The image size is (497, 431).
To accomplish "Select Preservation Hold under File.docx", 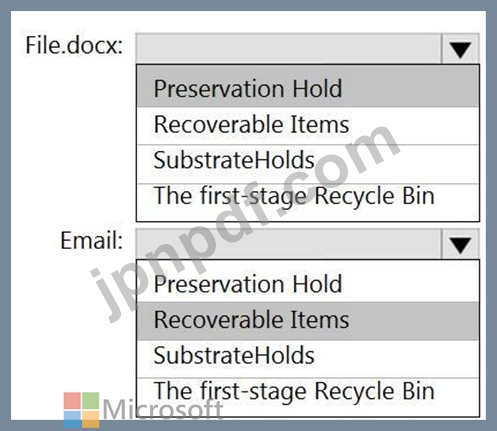I will pyautogui.click(x=308, y=87).
